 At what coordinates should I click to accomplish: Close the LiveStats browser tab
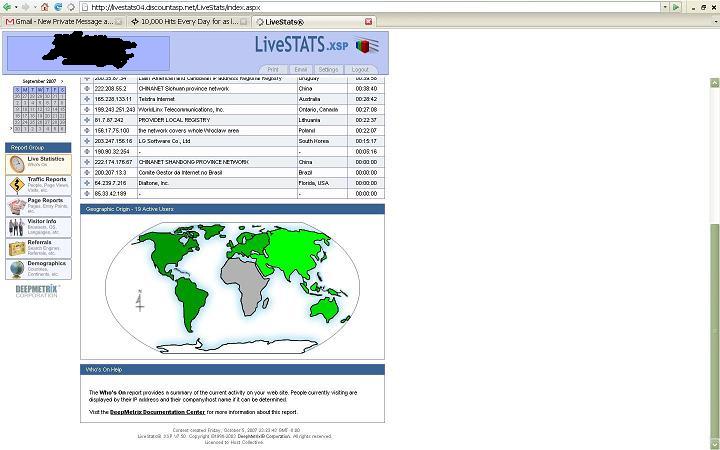pos(368,22)
